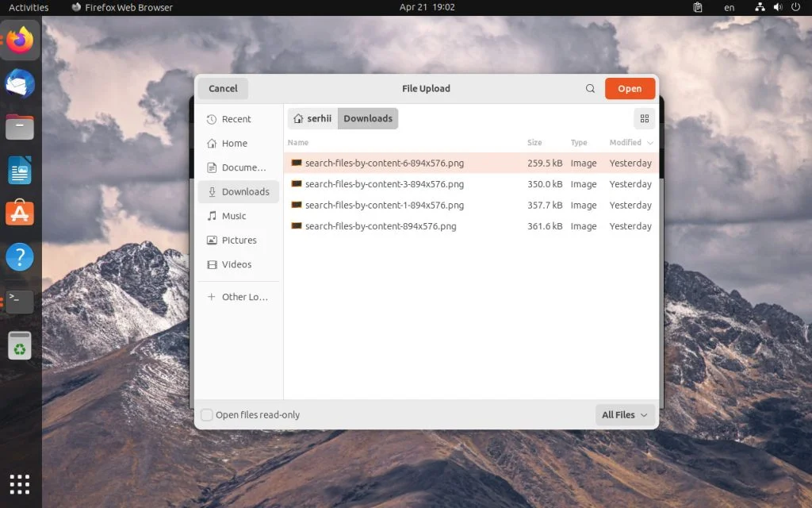Click the Apr 21 clock menu

tap(427, 7)
